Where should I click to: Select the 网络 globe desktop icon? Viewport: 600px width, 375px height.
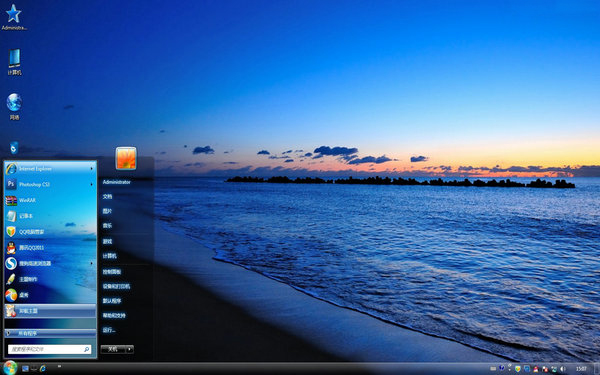pos(14,106)
